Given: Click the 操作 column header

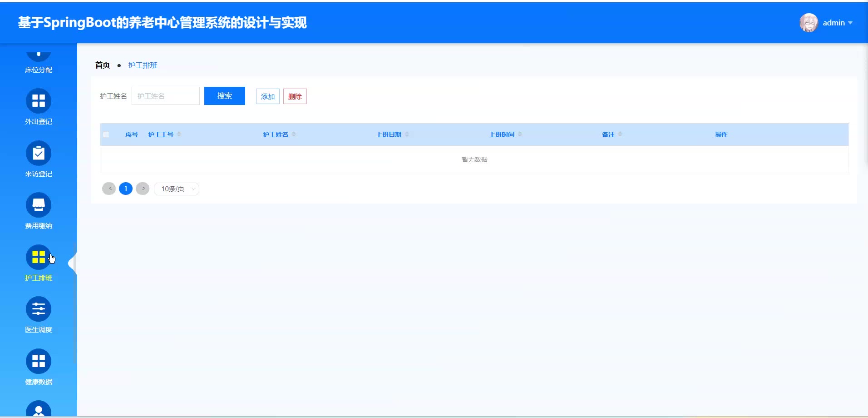Looking at the screenshot, I should [x=721, y=134].
